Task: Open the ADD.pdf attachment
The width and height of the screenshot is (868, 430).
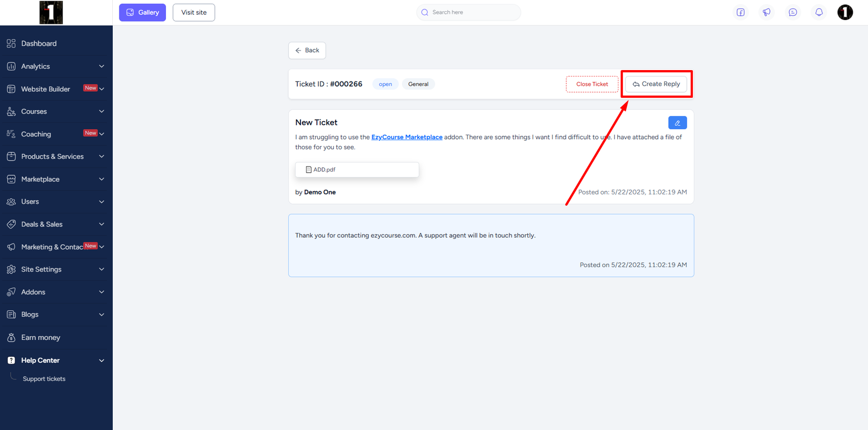Action: tap(357, 169)
